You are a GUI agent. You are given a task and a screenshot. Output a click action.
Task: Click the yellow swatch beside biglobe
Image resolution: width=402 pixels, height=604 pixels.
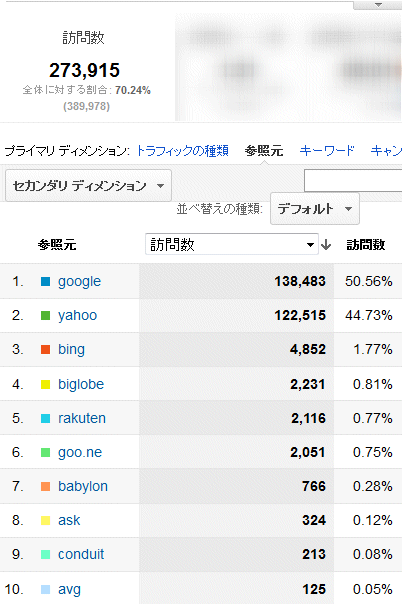coord(45,384)
